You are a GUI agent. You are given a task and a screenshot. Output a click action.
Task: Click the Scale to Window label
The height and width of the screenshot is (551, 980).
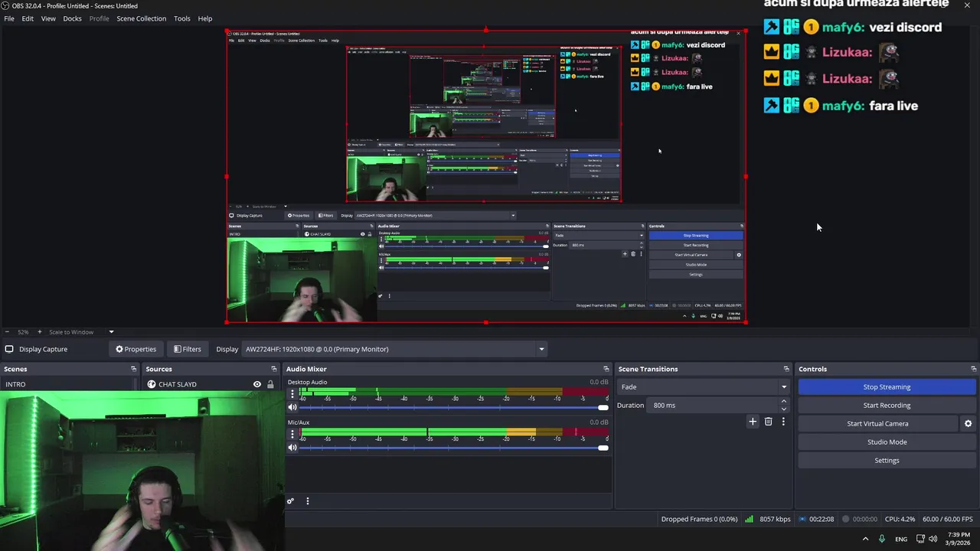71,332
